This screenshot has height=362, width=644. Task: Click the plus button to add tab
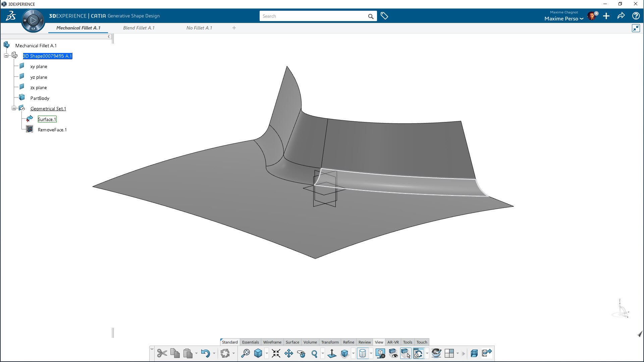pos(234,28)
